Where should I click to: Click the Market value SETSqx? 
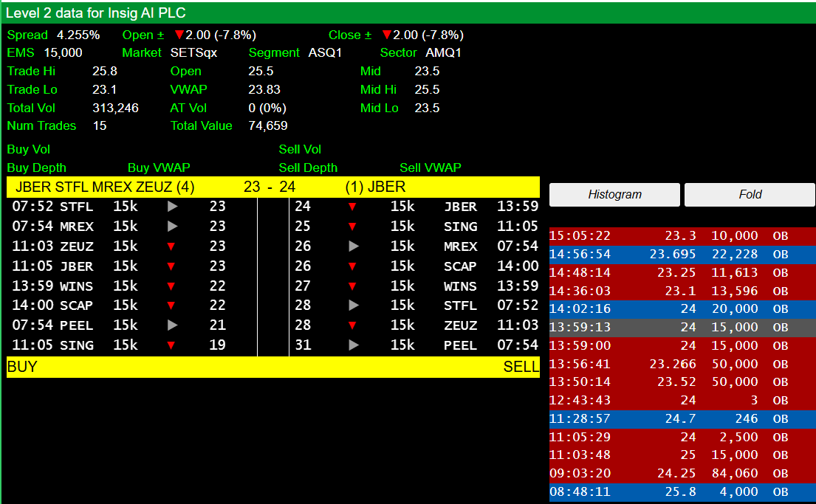[x=193, y=53]
